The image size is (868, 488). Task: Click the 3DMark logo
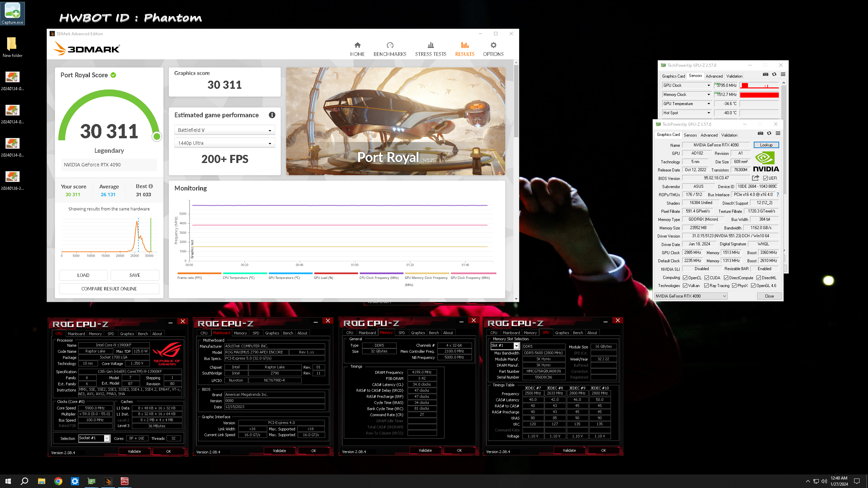(86, 49)
